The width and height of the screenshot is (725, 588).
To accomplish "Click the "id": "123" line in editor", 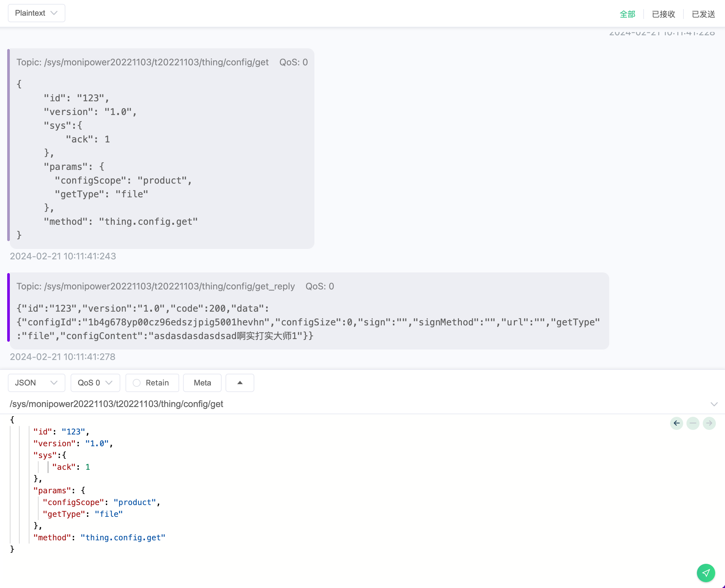I will click(61, 432).
